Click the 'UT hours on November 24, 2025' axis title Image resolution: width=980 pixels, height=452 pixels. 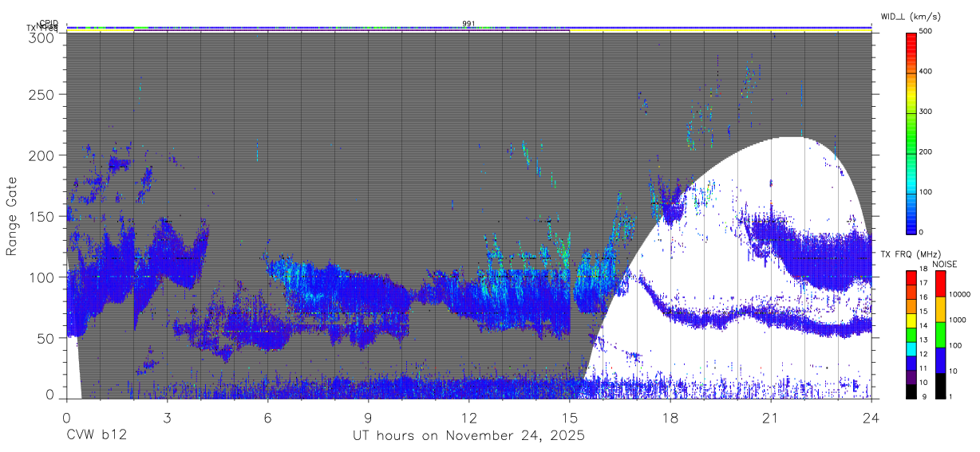click(x=469, y=436)
